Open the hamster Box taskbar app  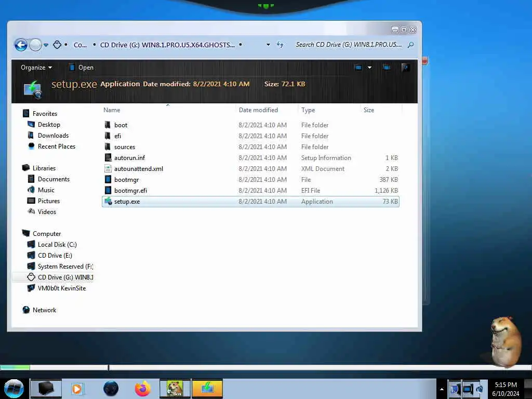pyautogui.click(x=175, y=389)
